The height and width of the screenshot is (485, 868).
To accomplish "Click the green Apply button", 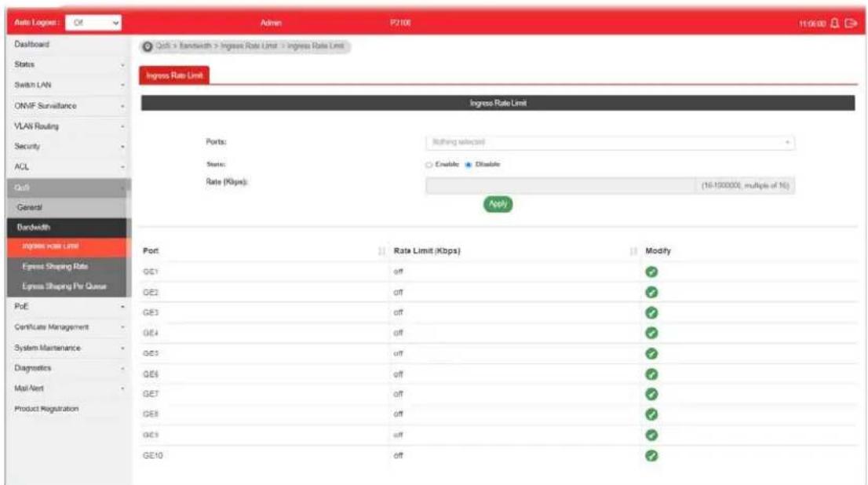I will pos(498,204).
